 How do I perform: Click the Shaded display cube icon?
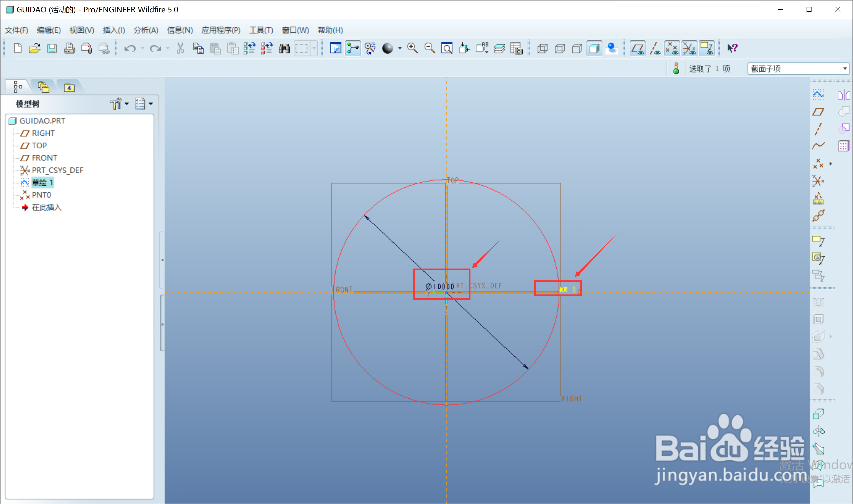click(x=594, y=48)
